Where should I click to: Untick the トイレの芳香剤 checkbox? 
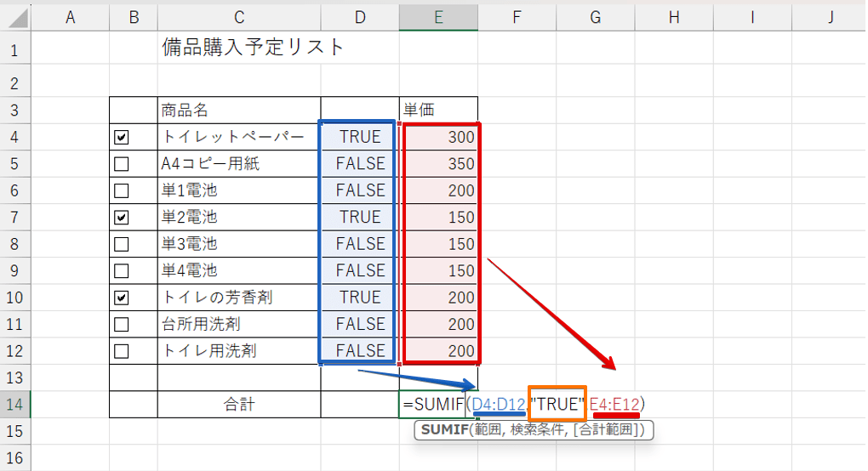[121, 298]
